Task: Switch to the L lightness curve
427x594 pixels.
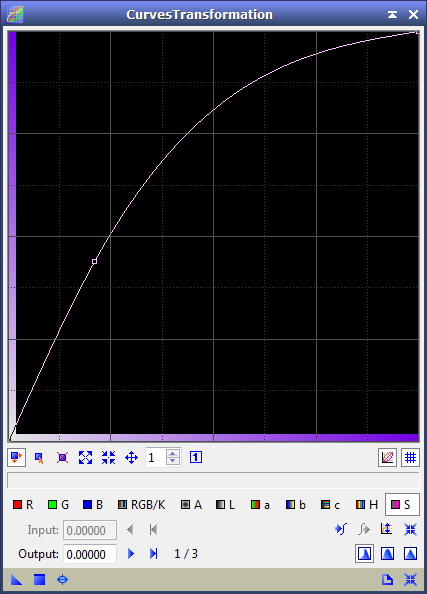Action: pos(225,505)
